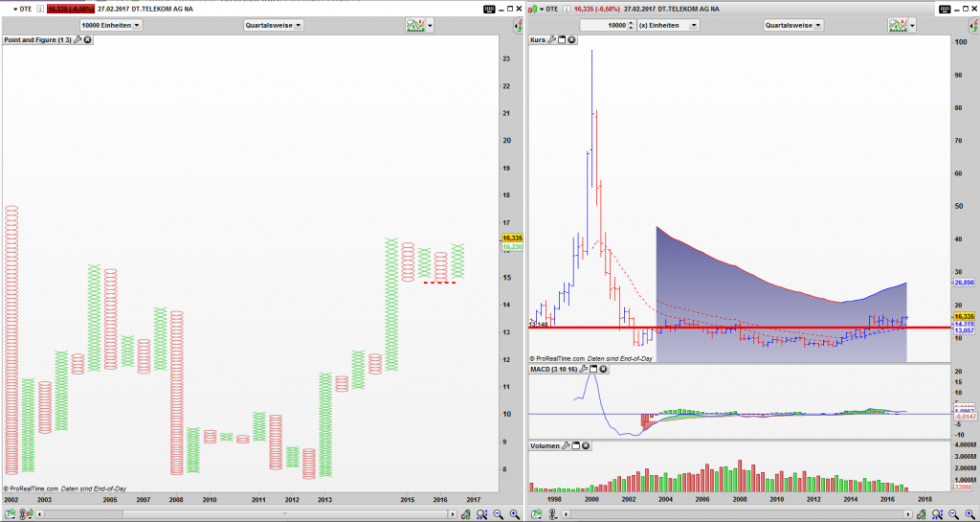Open the MACD (3 10 16) settings wrench

584,370
